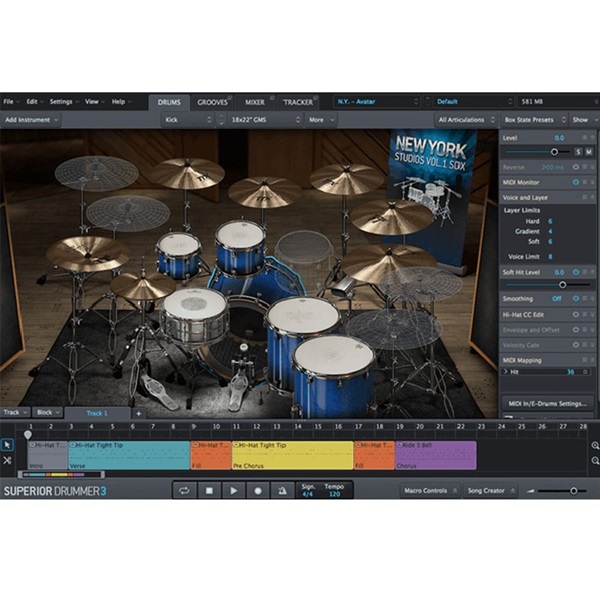This screenshot has height=600, width=600.
Task: Open the Default preset dropdown
Action: point(474,102)
